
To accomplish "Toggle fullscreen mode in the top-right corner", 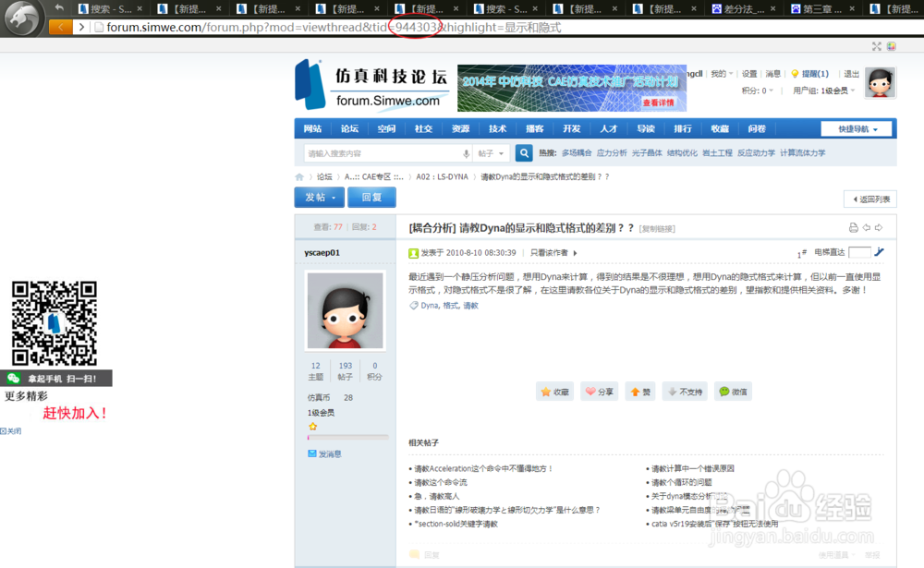I will point(877,44).
